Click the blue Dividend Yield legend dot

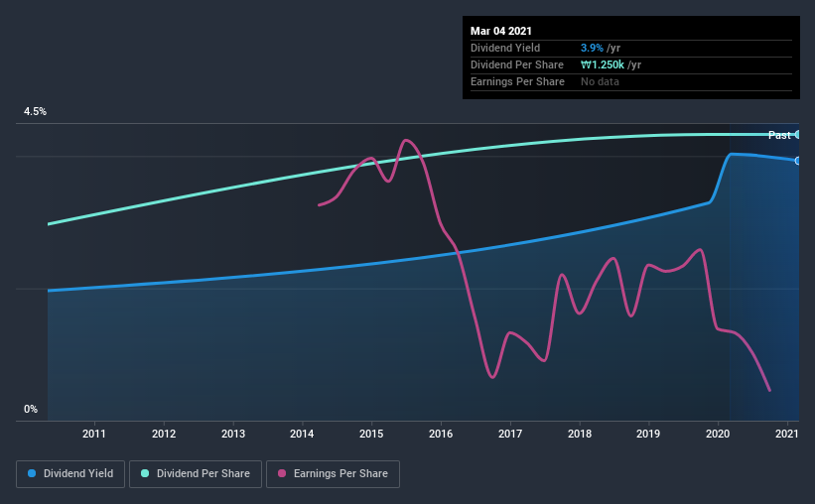click(32, 473)
